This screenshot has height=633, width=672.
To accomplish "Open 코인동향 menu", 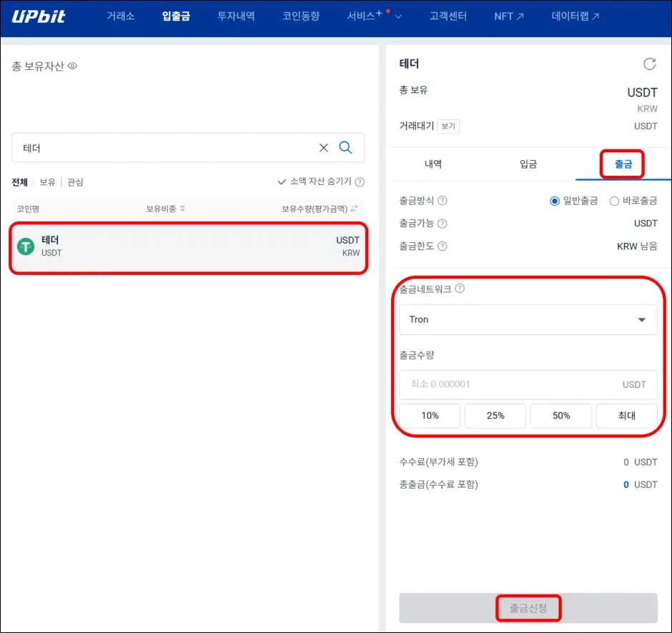I will pos(301,16).
